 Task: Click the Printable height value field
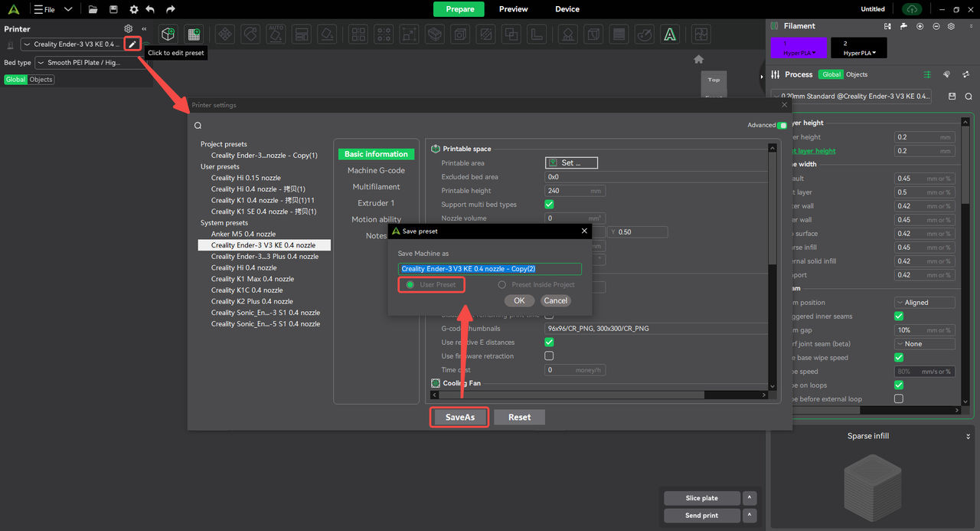coord(575,191)
